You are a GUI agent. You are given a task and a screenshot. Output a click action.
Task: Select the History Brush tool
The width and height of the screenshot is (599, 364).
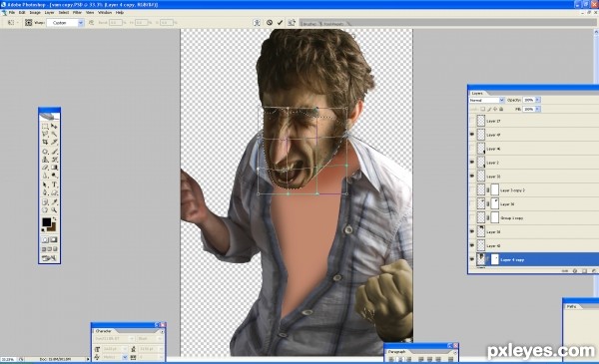coord(54,160)
